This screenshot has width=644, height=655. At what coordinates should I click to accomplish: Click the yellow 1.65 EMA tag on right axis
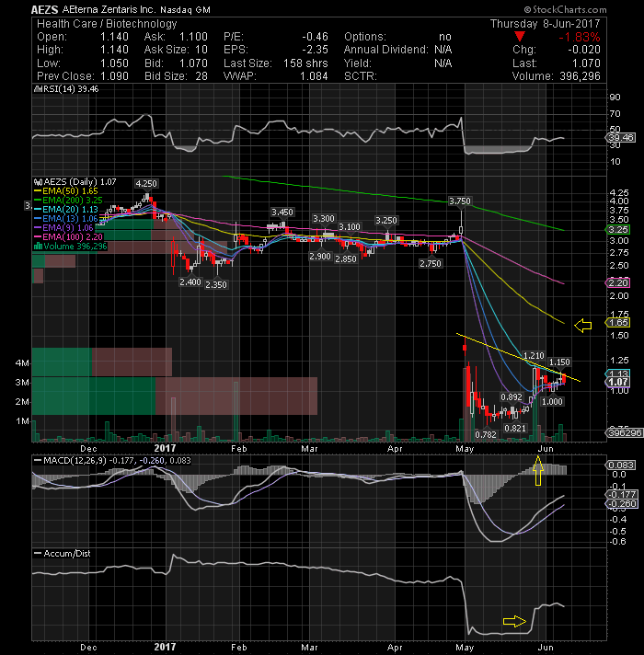click(617, 323)
